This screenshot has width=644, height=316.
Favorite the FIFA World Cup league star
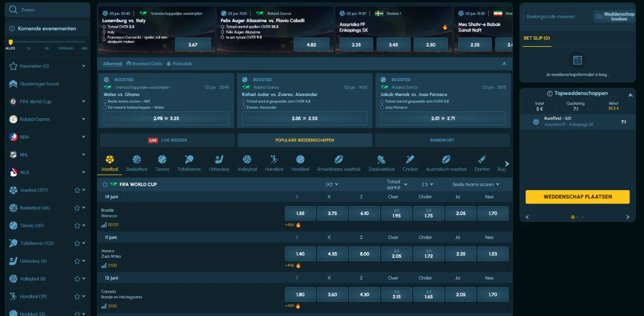click(x=105, y=184)
